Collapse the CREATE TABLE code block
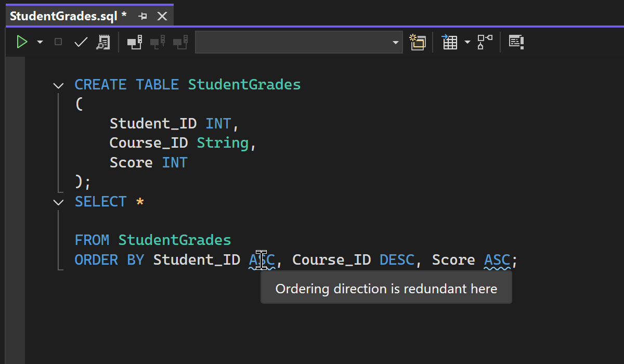Viewport: 624px width, 364px height. 59,85
